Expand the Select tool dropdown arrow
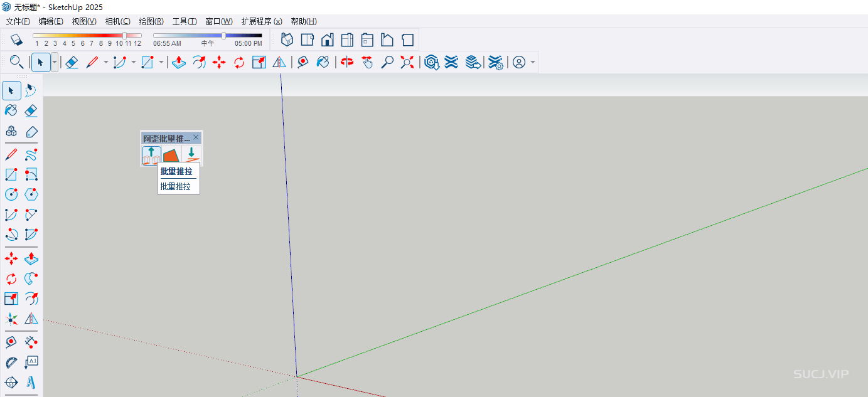Screen dimensions: 868x397 [x=55, y=62]
